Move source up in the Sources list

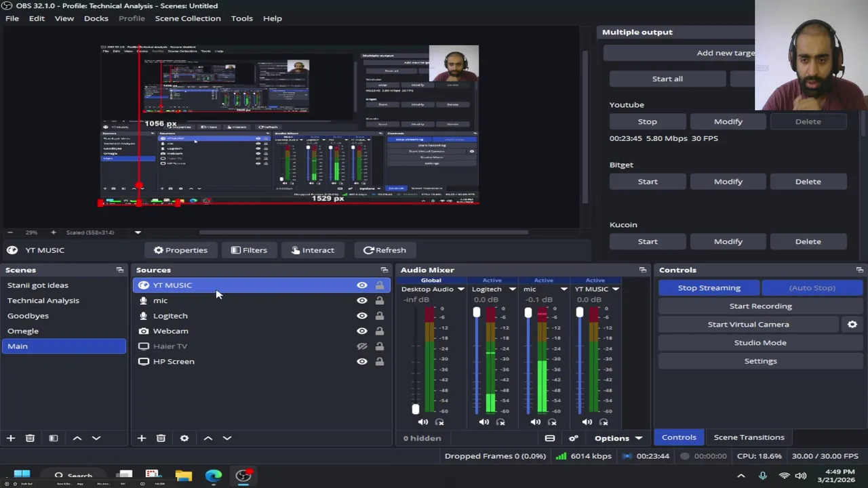coord(208,439)
